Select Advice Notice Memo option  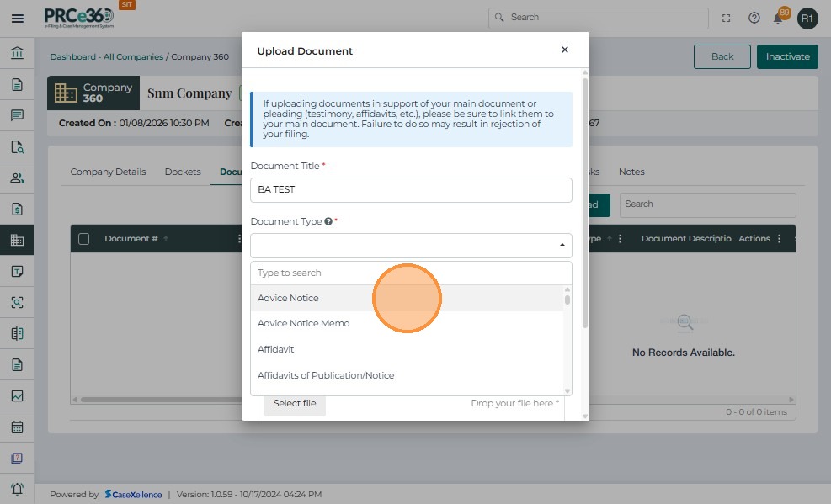tap(303, 323)
